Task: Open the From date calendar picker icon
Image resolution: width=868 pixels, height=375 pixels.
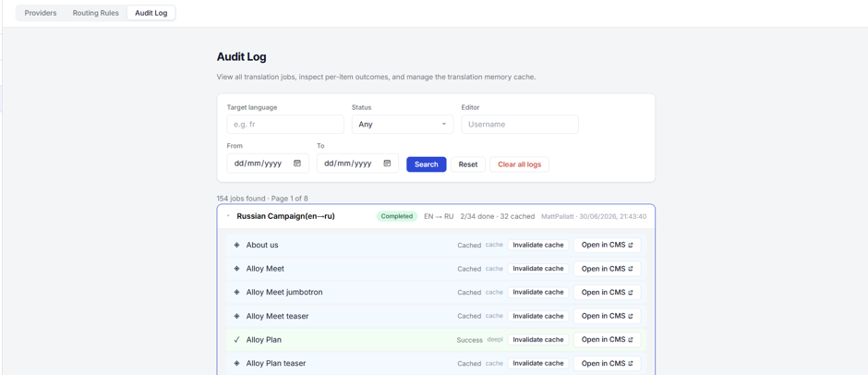Action: [297, 163]
